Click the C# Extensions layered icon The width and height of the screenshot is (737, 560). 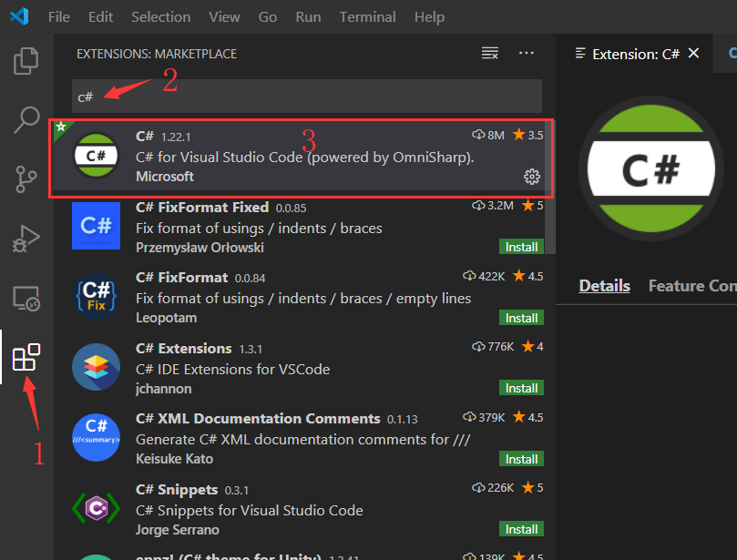click(96, 367)
